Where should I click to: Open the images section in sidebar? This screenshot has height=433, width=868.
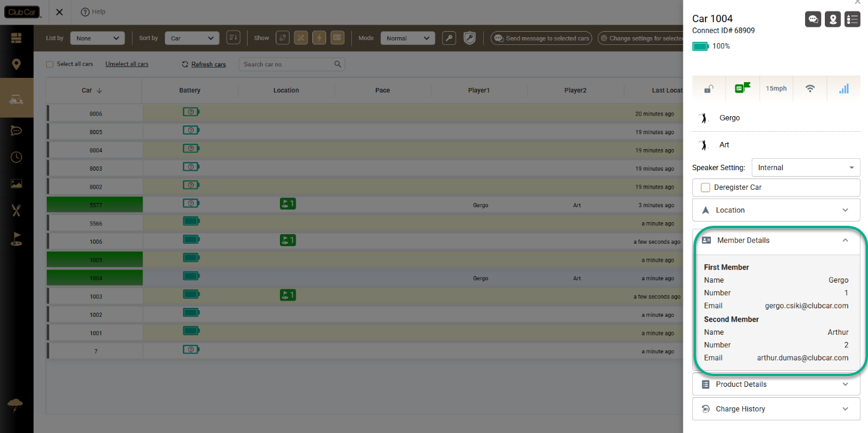click(x=16, y=184)
